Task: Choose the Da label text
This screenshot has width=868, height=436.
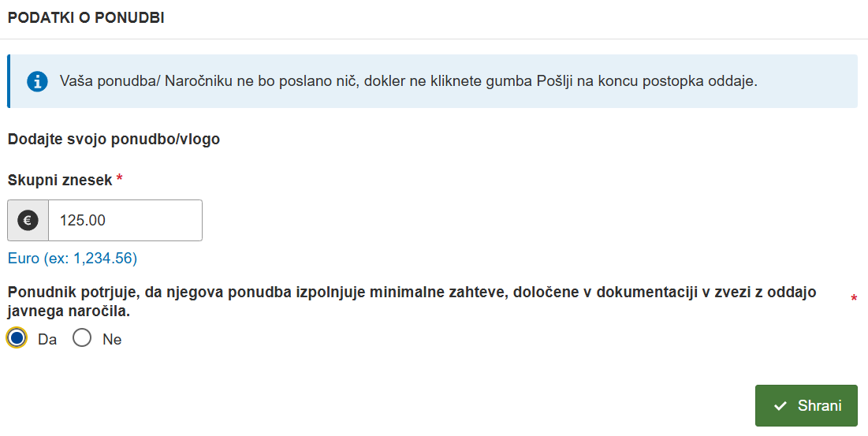Action: point(47,339)
